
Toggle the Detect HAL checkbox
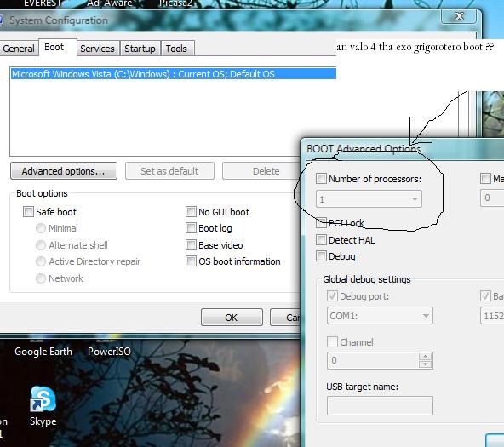point(321,240)
